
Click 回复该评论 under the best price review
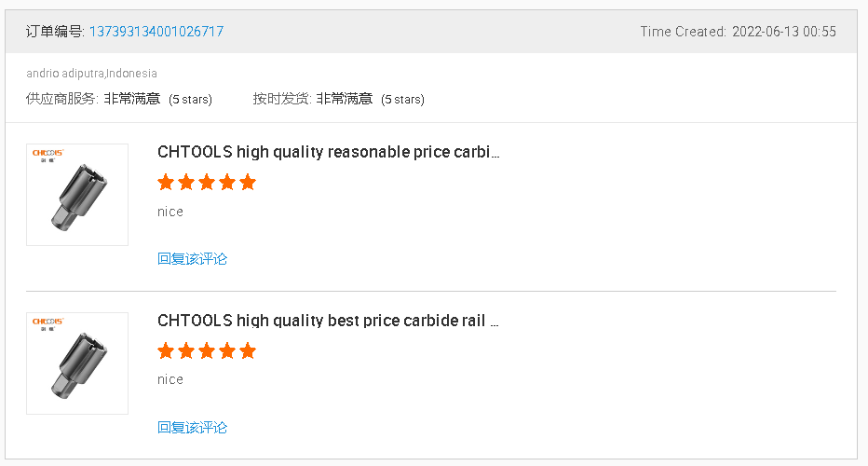(192, 428)
